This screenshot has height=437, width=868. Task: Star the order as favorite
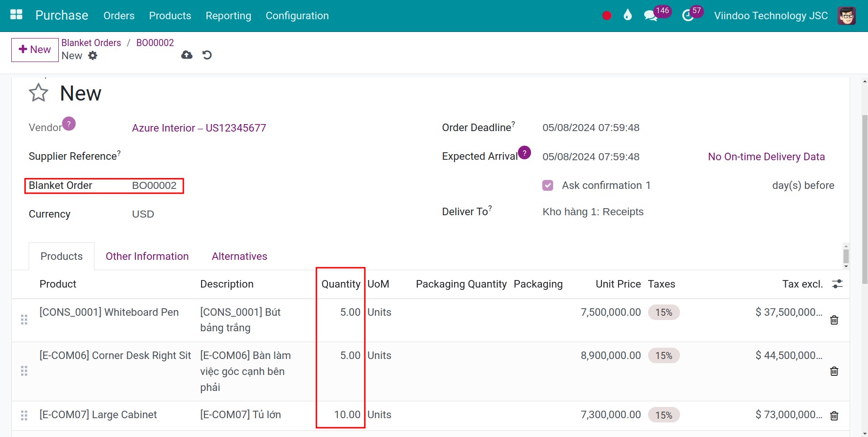click(x=39, y=93)
